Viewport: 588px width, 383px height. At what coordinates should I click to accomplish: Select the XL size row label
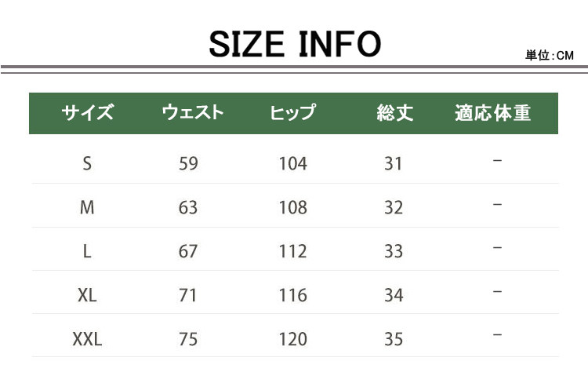pyautogui.click(x=87, y=295)
